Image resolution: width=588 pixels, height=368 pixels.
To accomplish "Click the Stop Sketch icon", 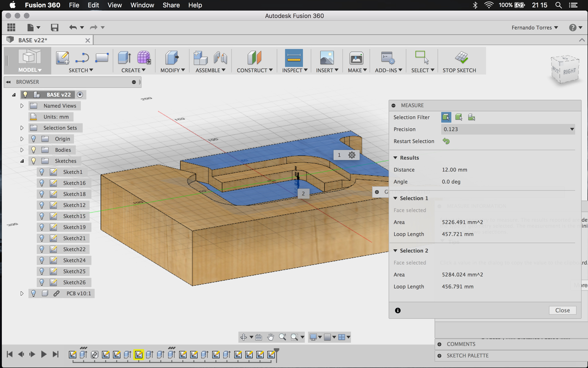I will tap(461, 58).
